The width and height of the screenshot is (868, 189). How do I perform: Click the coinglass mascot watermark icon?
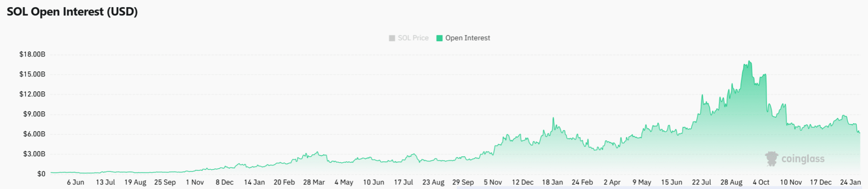[x=771, y=159]
